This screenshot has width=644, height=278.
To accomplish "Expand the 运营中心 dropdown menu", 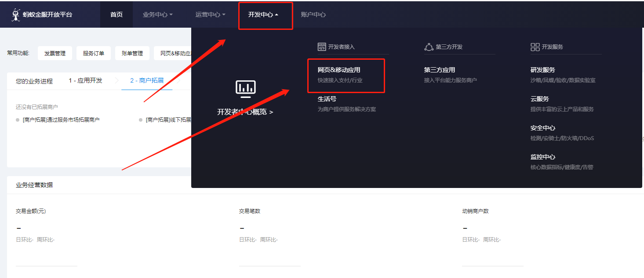I will click(x=211, y=14).
